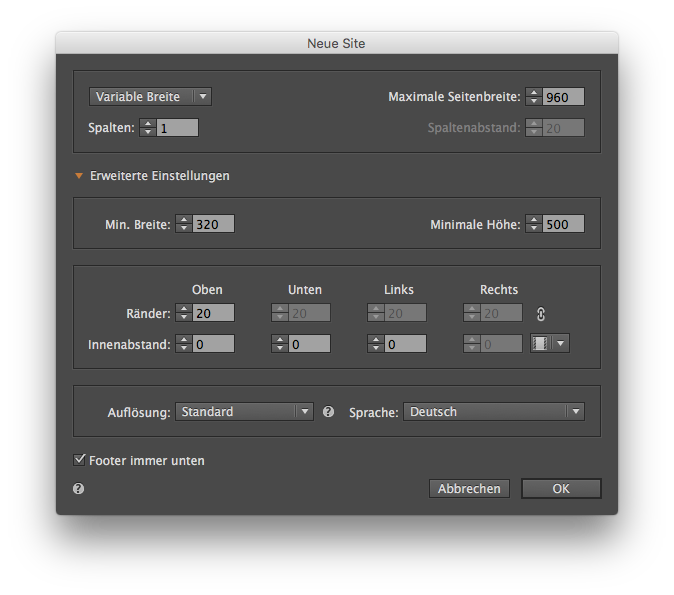
Task: Click the Abbrechen button
Action: [x=469, y=489]
